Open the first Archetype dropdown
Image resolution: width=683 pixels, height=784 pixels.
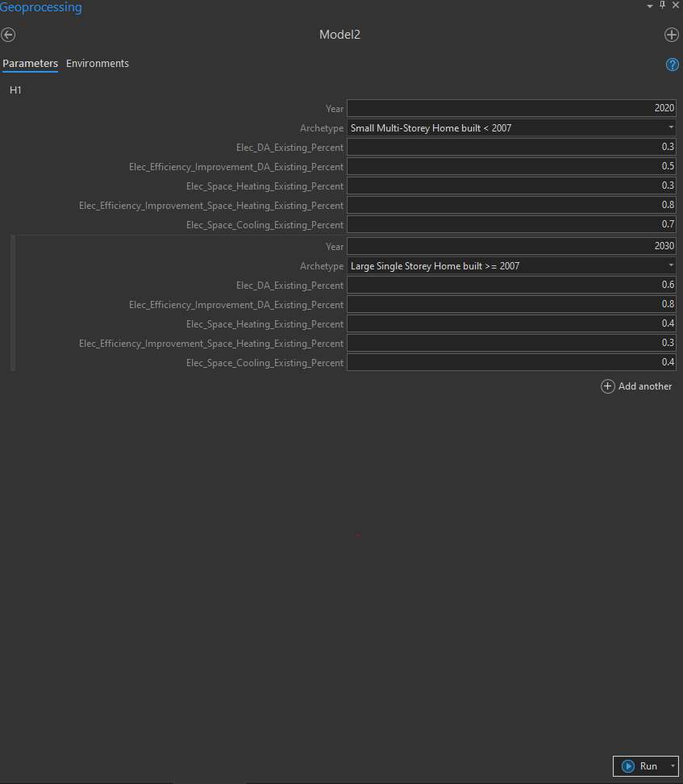pyautogui.click(x=671, y=127)
